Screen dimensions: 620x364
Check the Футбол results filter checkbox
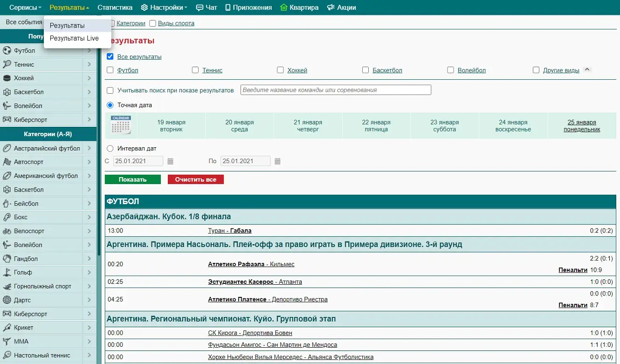tap(110, 70)
